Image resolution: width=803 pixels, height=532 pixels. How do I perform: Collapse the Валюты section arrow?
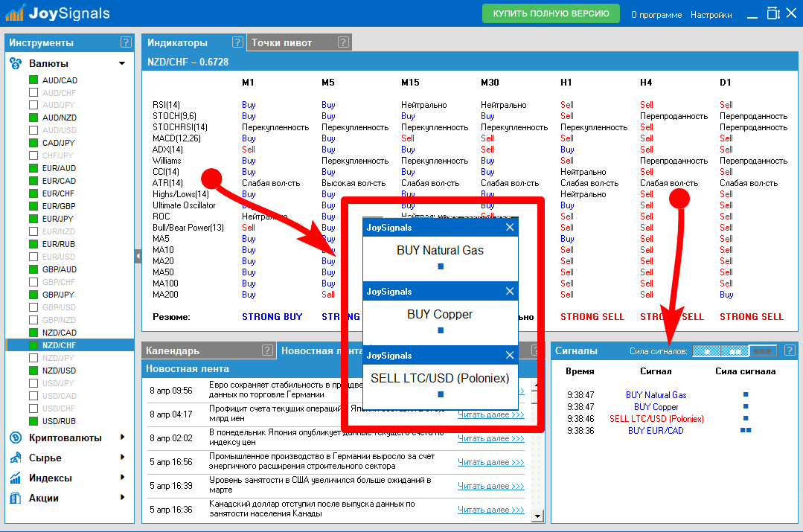[x=122, y=63]
